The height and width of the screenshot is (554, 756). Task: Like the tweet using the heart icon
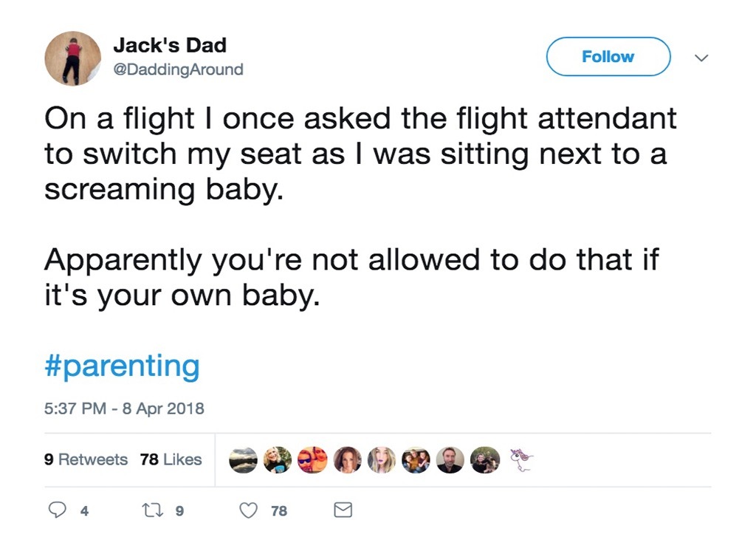tap(247, 510)
